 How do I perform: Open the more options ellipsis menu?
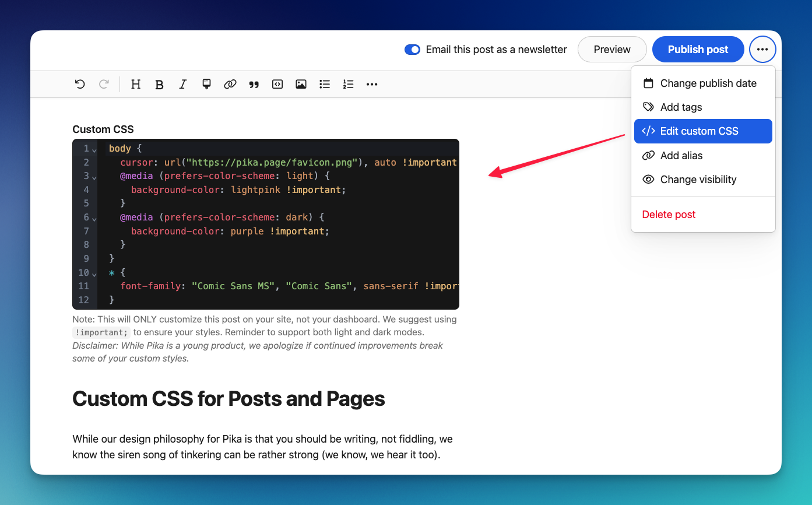pyautogui.click(x=762, y=49)
